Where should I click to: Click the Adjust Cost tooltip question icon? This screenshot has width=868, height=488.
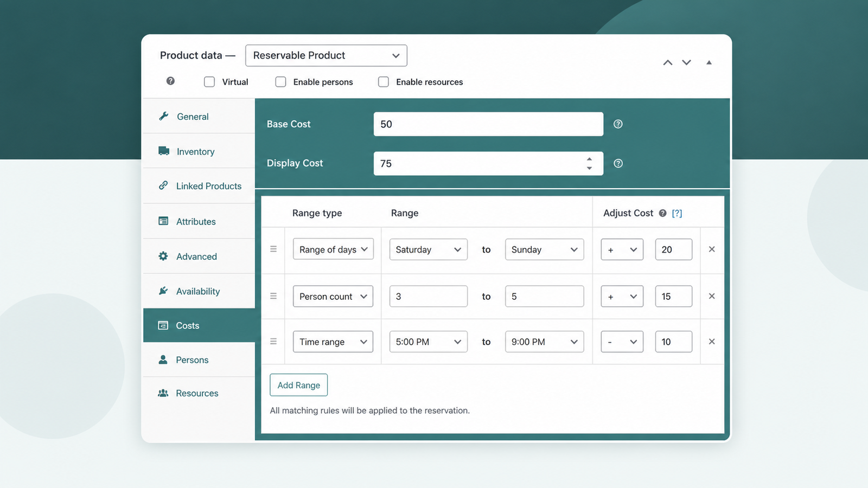(662, 213)
